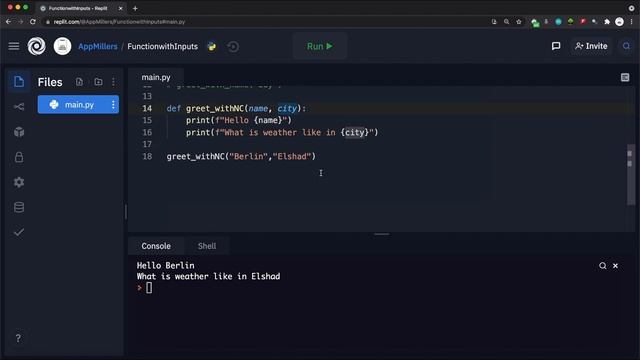Viewport: 640px width, 360px height.
Task: Open the chat speech bubble icon
Action: [556, 46]
